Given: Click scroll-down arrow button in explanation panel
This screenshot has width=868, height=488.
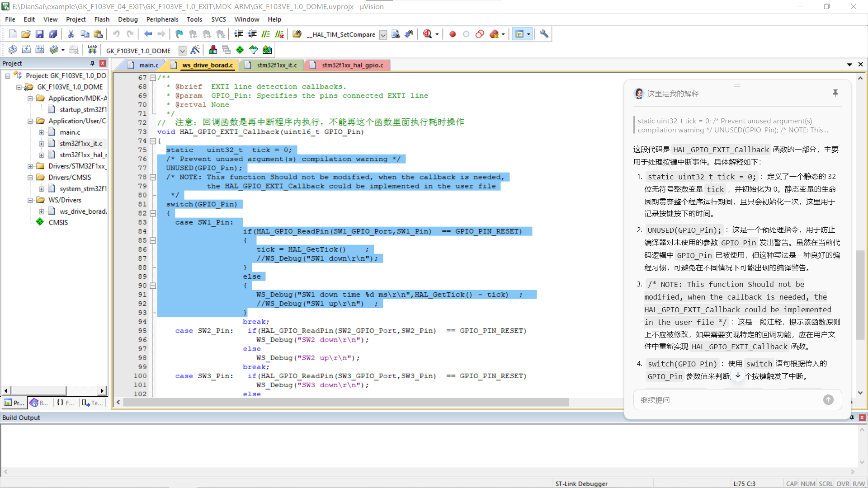Looking at the screenshot, I should point(738,375).
